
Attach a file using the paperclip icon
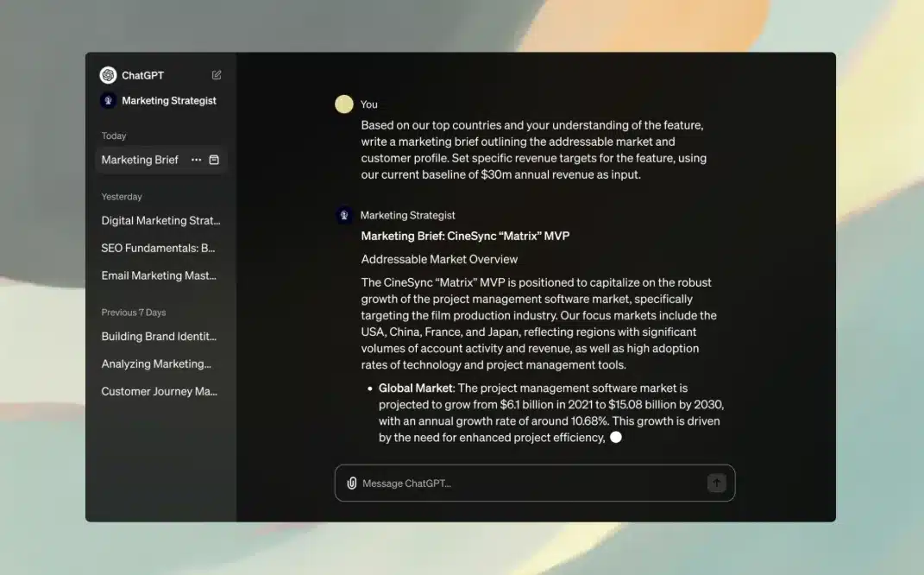click(x=352, y=483)
